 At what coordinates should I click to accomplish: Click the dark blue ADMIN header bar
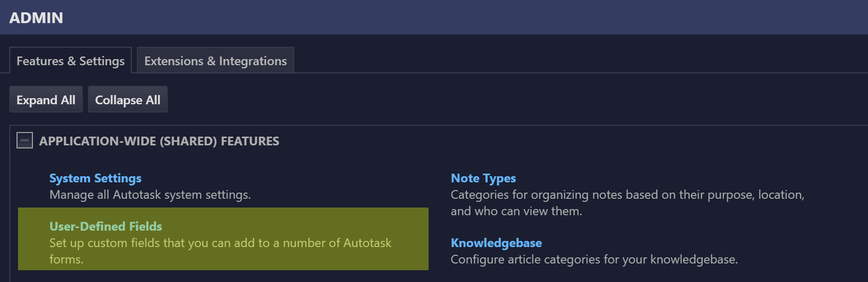[434, 17]
